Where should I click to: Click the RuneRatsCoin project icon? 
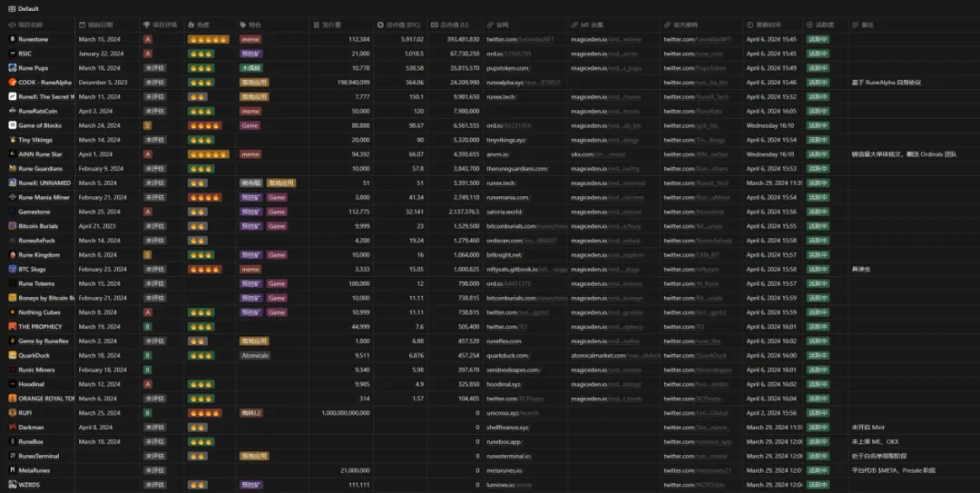tap(13, 112)
